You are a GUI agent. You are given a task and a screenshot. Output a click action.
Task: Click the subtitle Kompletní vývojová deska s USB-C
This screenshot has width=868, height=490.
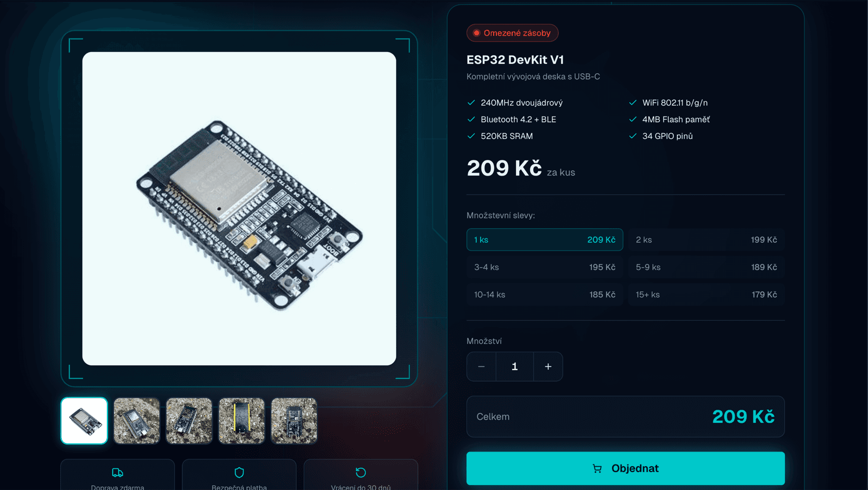533,76
